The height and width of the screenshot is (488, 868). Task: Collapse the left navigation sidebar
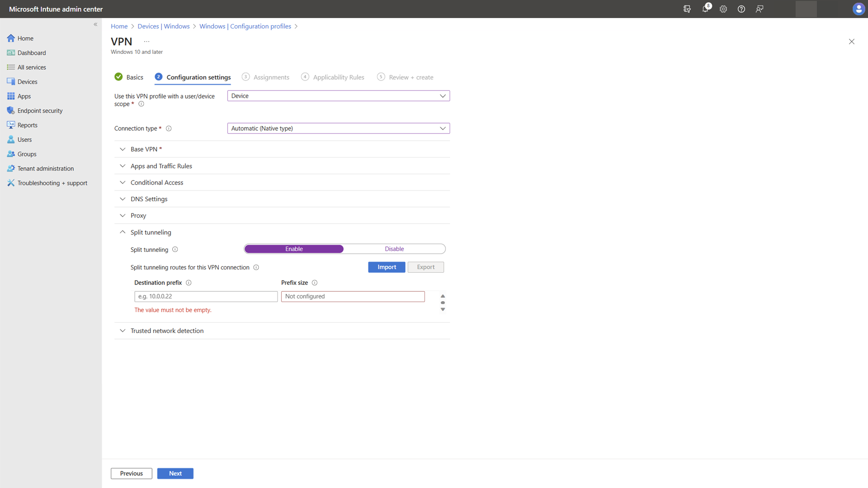[x=95, y=24]
